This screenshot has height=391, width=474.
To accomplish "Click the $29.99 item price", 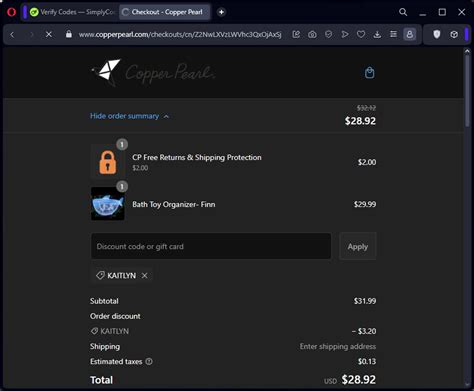I will pos(365,204).
